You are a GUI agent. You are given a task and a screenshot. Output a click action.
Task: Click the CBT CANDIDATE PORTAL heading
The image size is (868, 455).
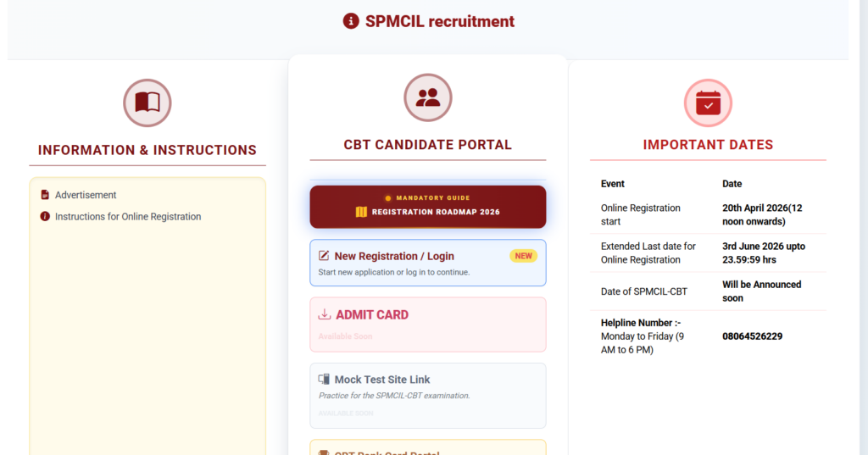pyautogui.click(x=428, y=145)
